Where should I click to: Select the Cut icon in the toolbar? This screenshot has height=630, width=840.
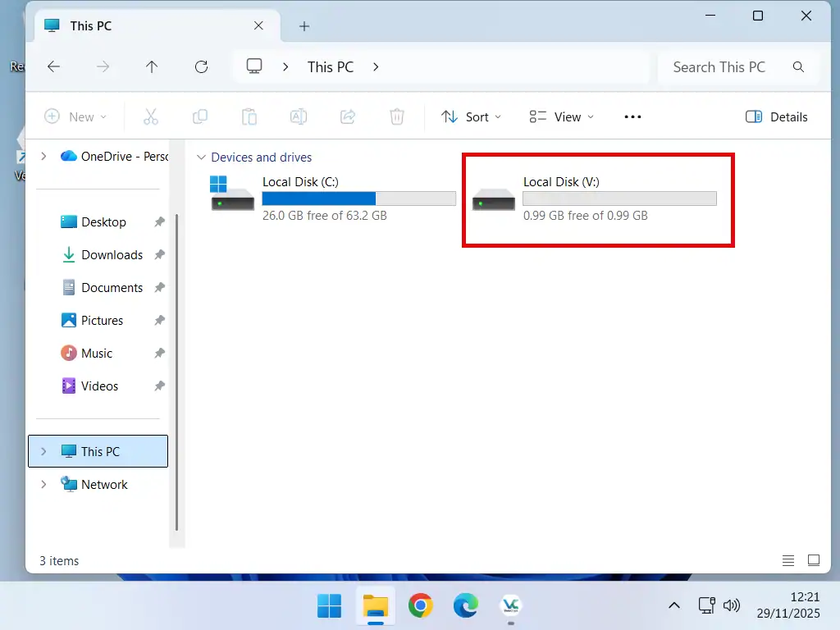(151, 116)
